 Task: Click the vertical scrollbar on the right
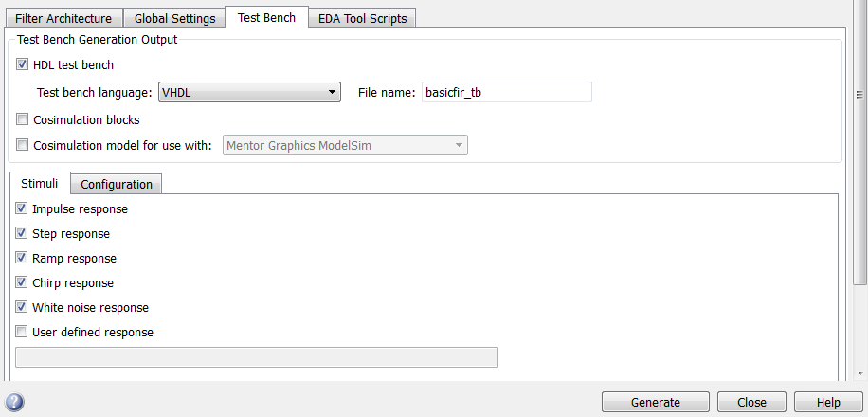(x=860, y=142)
